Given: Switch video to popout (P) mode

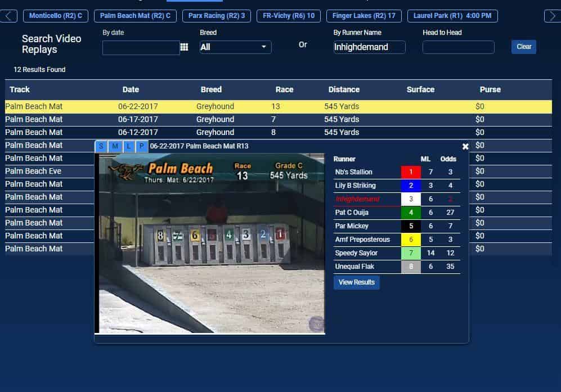Looking at the screenshot, I should tap(142, 146).
